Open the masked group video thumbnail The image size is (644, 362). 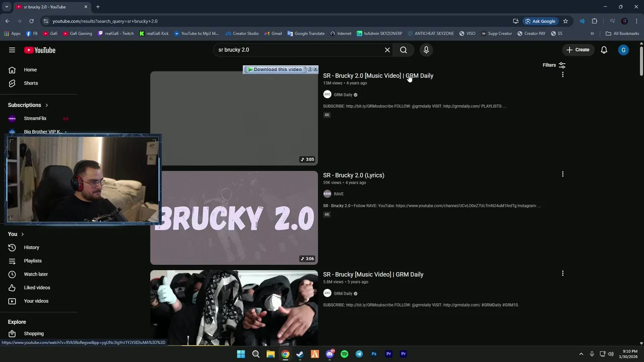(x=234, y=308)
